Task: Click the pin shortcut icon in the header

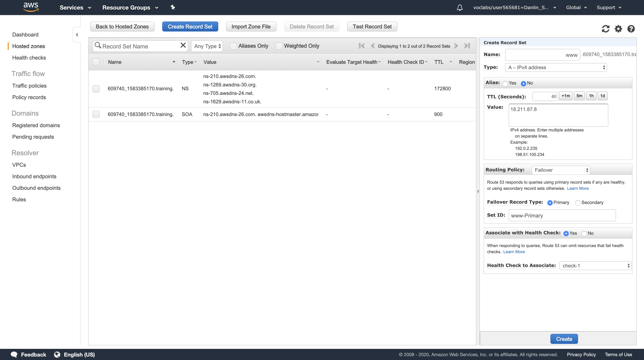Action: click(173, 7)
